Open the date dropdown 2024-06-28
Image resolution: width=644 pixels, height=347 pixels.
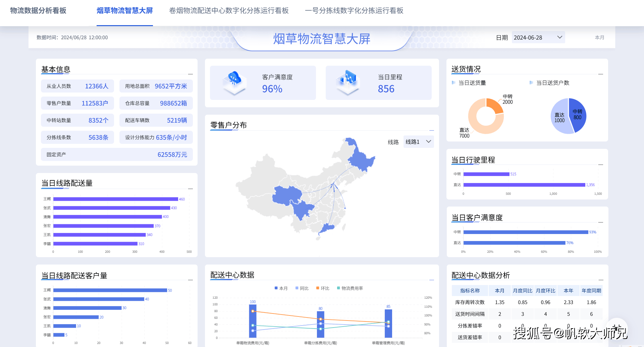tap(538, 38)
